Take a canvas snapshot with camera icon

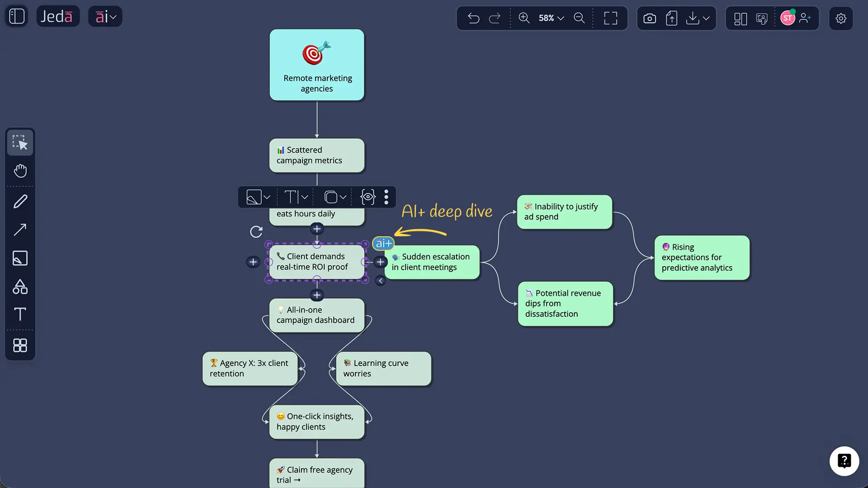pos(650,19)
